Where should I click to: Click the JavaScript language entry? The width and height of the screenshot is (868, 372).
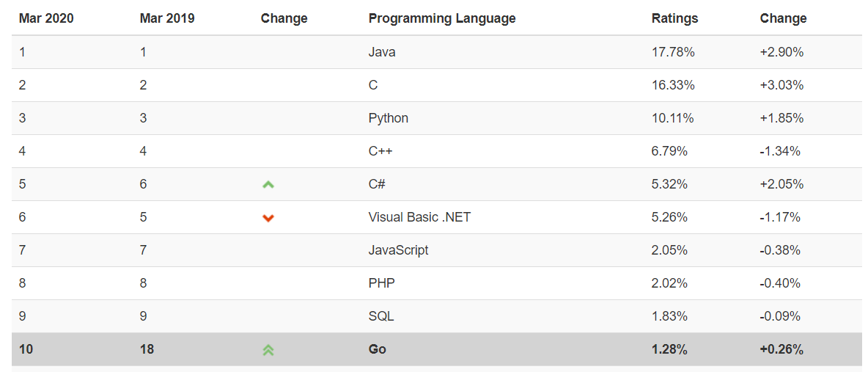tap(398, 250)
